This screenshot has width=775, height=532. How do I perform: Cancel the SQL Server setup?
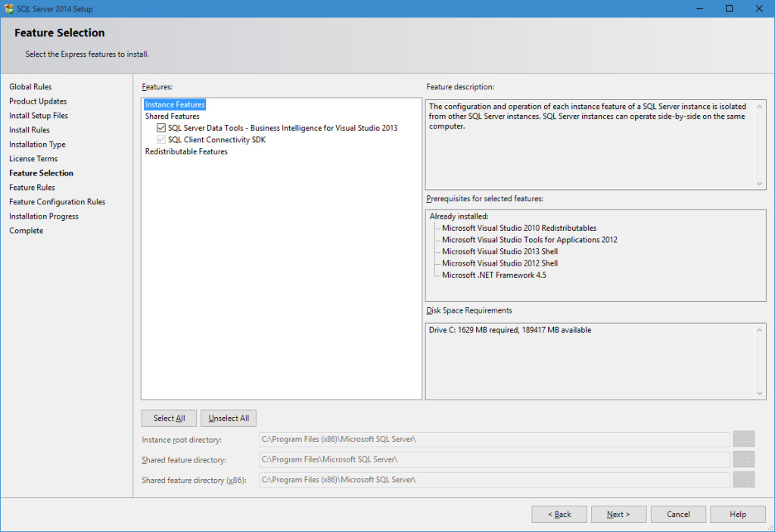point(678,514)
